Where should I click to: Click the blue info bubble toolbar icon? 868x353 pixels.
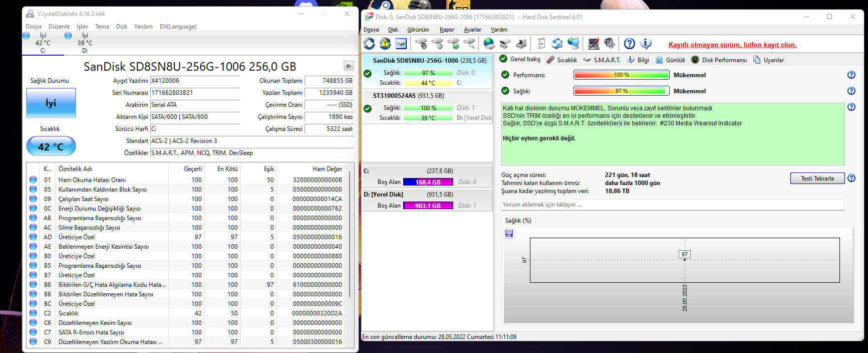(646, 44)
